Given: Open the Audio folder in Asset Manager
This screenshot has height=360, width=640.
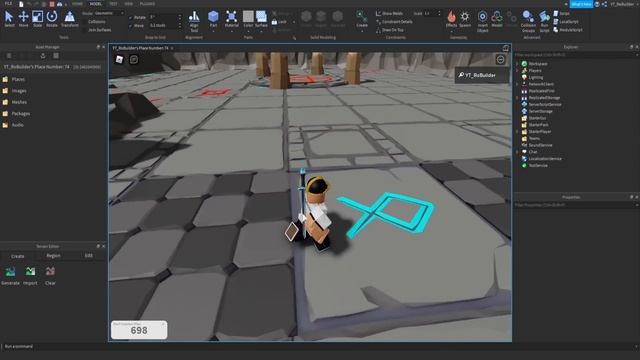Looking at the screenshot, I should pos(13,125).
